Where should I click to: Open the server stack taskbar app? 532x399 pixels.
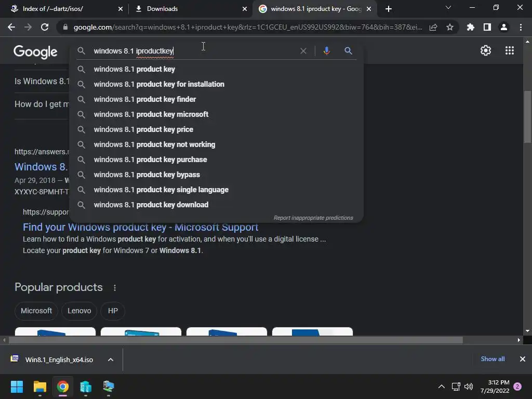(x=86, y=387)
